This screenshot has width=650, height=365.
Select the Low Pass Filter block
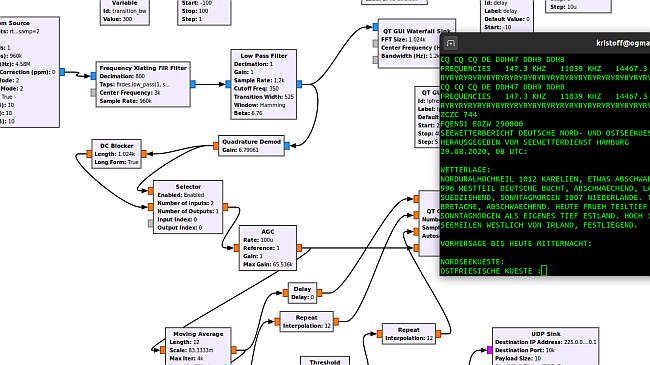264,85
